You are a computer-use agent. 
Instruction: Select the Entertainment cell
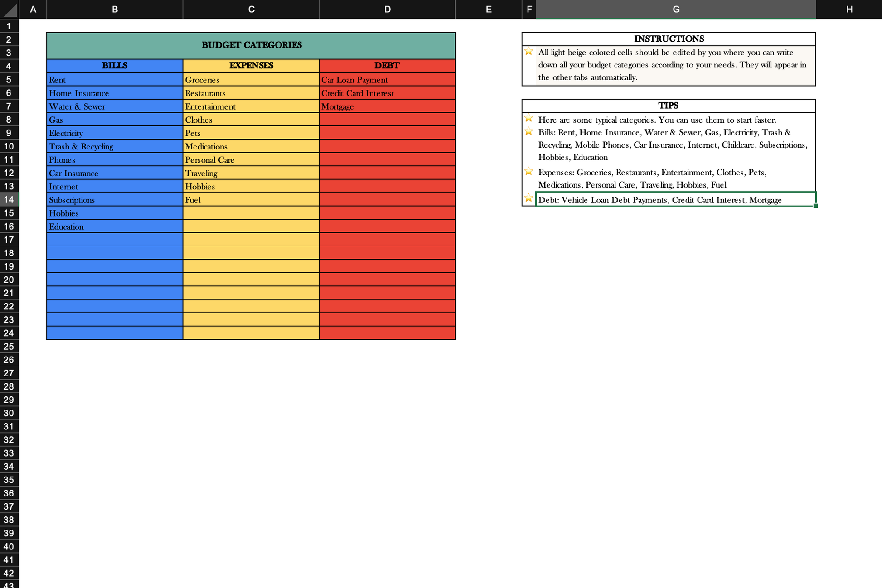coord(251,106)
